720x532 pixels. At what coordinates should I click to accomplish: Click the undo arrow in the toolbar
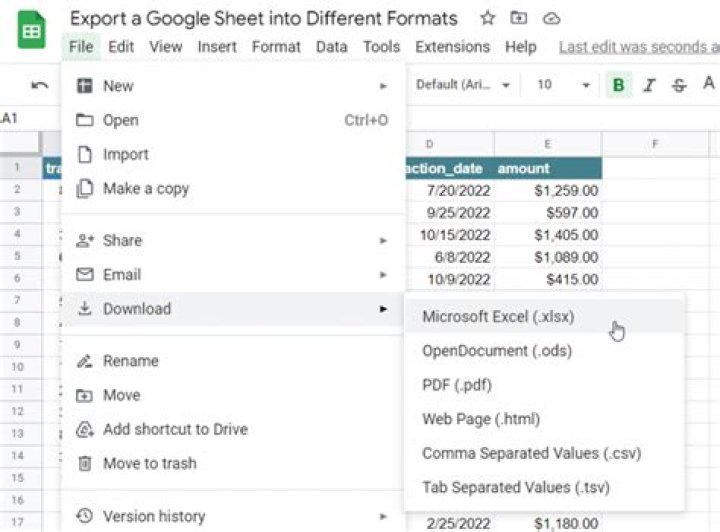click(39, 85)
